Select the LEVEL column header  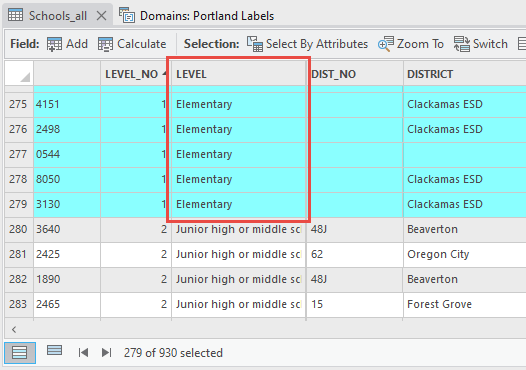tap(238, 74)
